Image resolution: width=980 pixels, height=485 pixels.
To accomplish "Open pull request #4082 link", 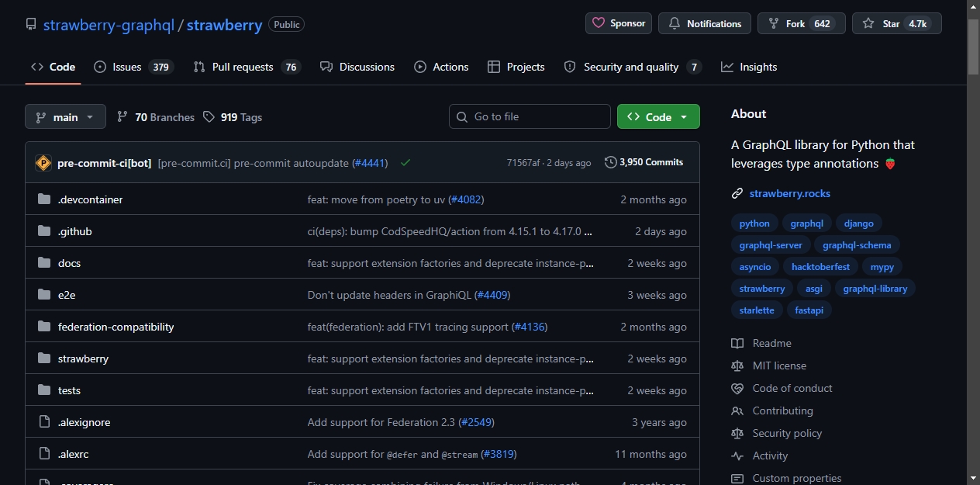I will (x=466, y=199).
